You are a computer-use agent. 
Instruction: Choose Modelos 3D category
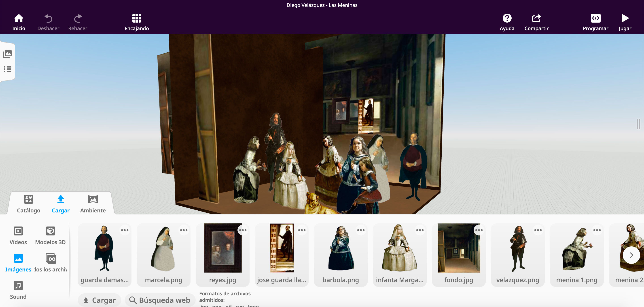point(50,235)
